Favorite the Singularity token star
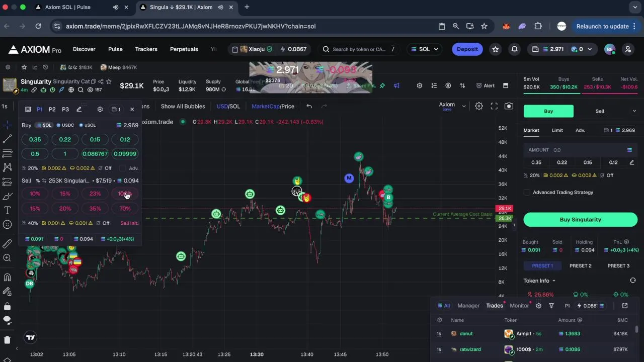Image resolution: width=644 pixels, height=362 pixels. coord(109,81)
